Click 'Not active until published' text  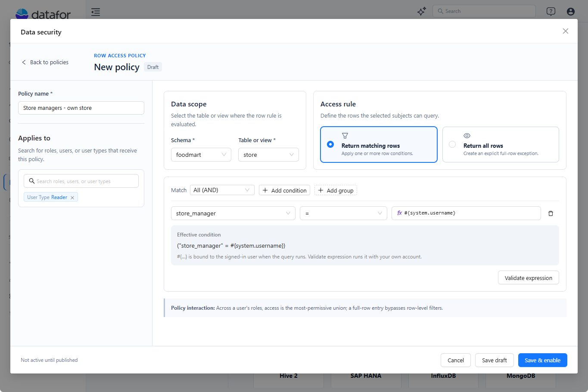(49, 360)
